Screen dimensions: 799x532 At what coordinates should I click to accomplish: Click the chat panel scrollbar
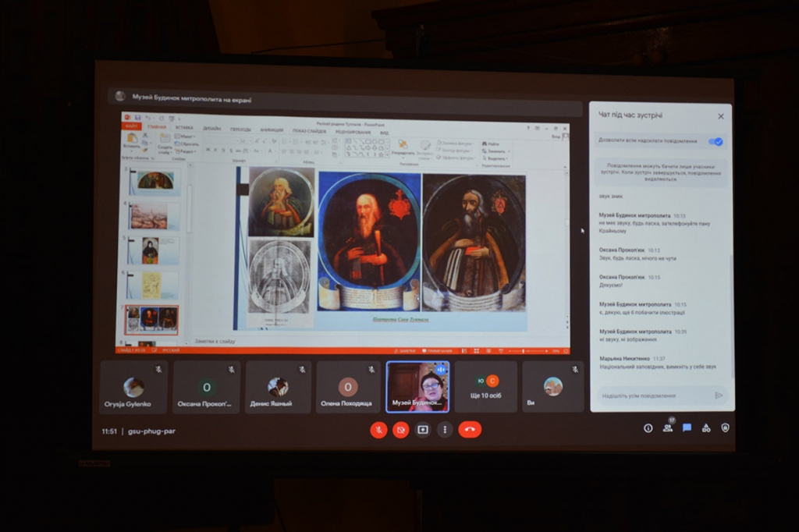(732, 316)
